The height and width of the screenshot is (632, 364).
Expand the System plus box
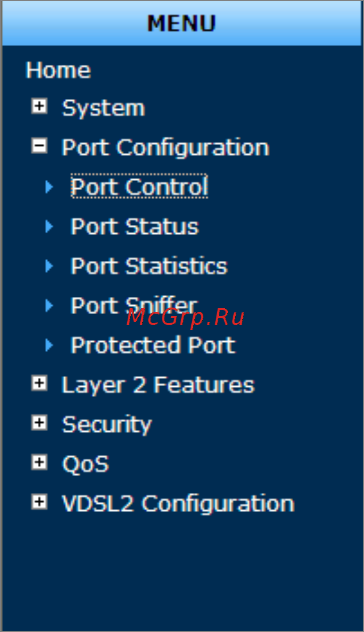(39, 106)
